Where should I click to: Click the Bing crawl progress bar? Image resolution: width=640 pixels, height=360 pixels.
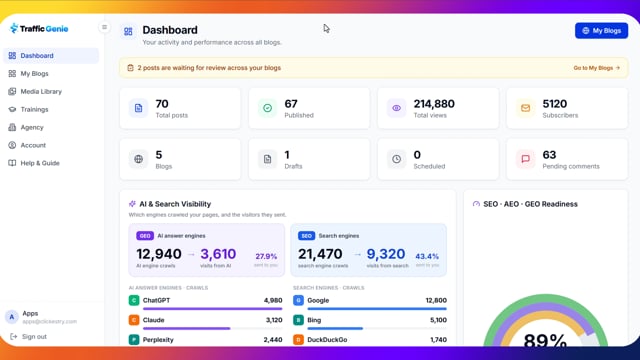377,329
